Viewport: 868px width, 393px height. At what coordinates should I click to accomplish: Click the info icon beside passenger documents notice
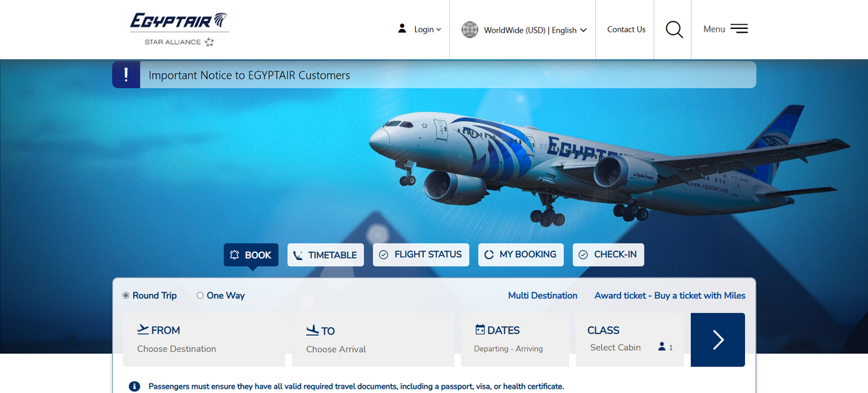tap(134, 386)
